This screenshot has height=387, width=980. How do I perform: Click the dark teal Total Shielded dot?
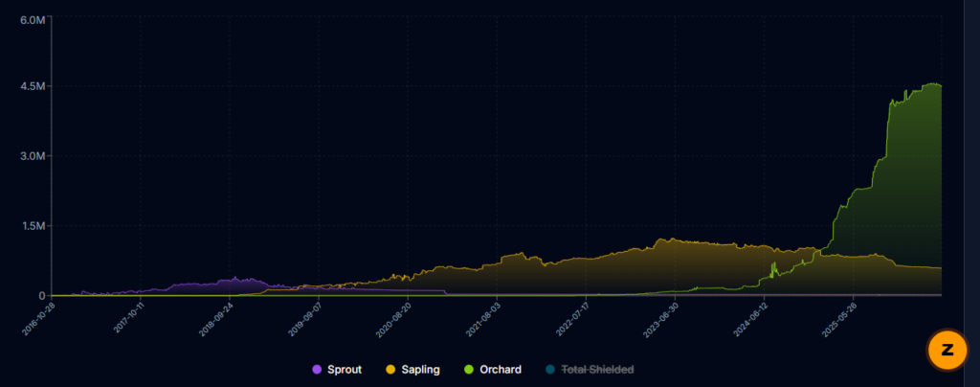click(550, 370)
